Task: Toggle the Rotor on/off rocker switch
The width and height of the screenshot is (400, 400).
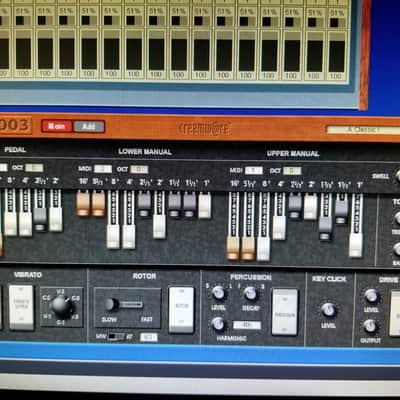Action: 181,310
